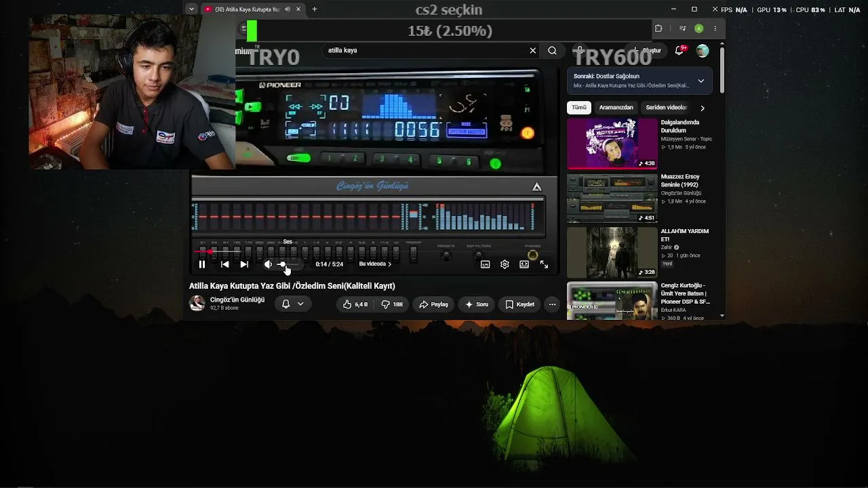Screen dimensions: 868x488
Task: Switch to theater mode
Action: 524,264
